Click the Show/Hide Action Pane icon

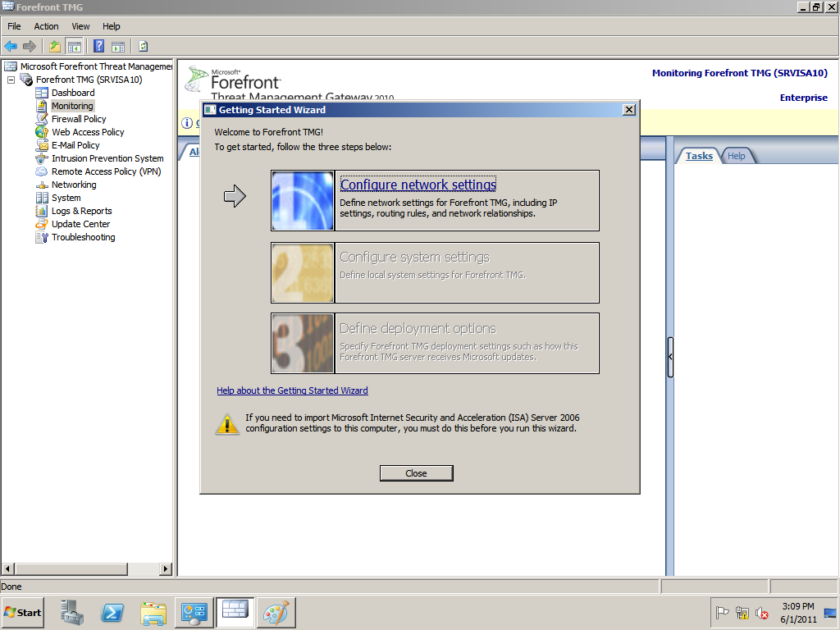click(x=118, y=46)
